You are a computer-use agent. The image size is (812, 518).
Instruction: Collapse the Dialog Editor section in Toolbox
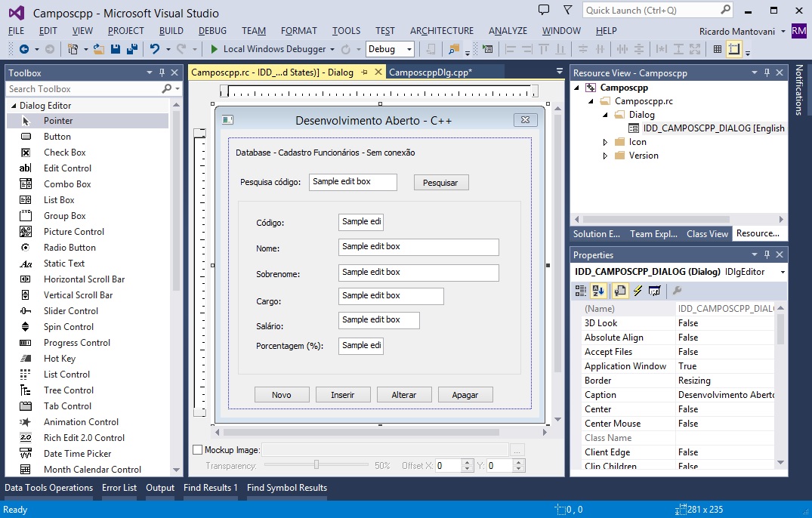[x=13, y=106]
